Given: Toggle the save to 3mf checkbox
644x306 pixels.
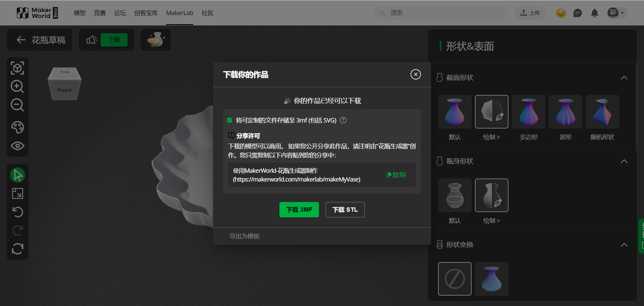Looking at the screenshot, I should coord(229,120).
